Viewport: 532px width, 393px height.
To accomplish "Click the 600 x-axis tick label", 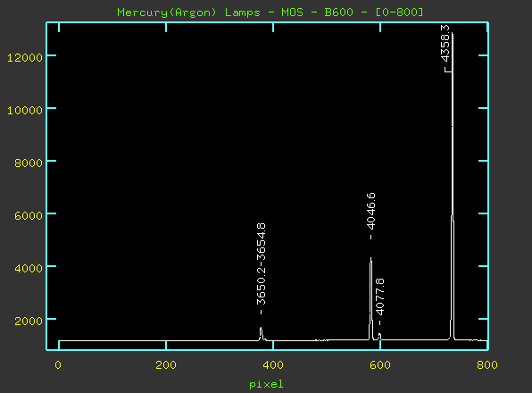I will [380, 365].
